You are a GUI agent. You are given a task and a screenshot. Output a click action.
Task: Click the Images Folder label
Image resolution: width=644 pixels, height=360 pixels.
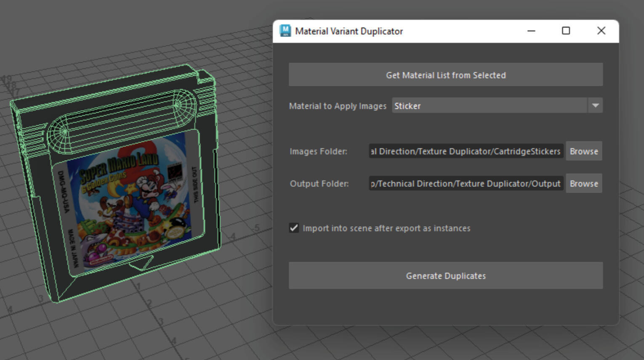318,151
